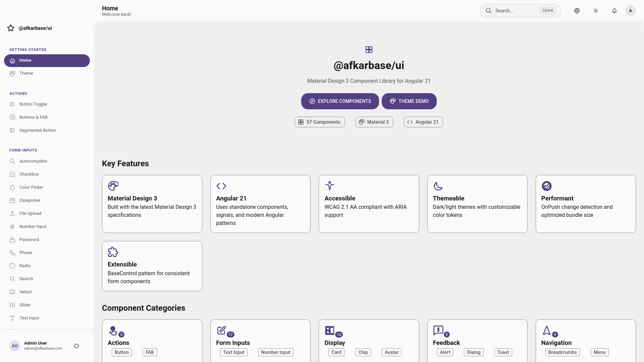Click the search field in the header
644x362 pixels.
pos(521,11)
